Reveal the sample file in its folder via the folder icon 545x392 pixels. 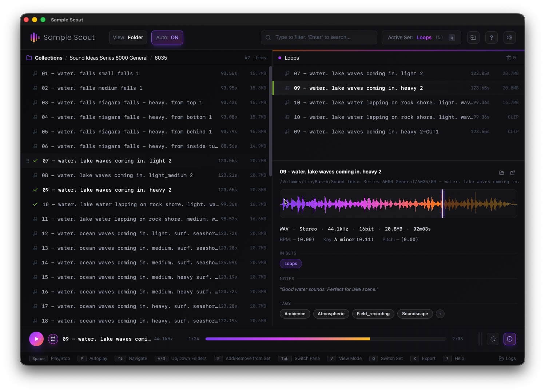[x=502, y=173]
